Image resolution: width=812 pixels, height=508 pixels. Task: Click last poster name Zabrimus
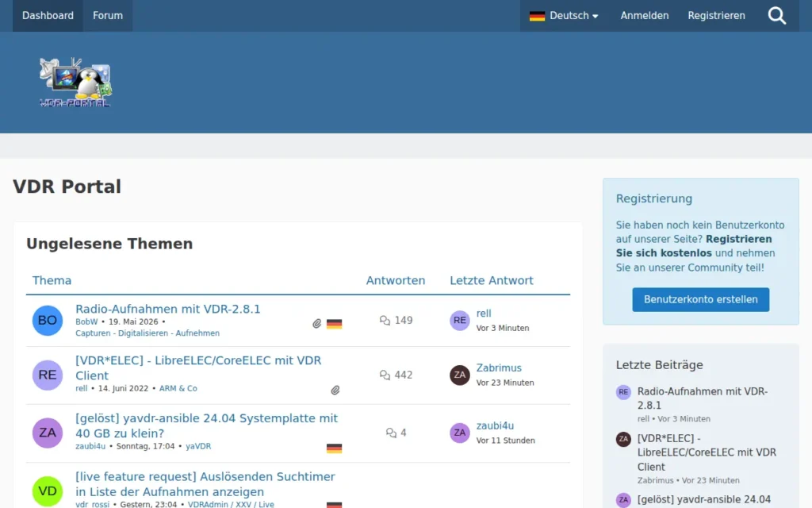pos(499,368)
